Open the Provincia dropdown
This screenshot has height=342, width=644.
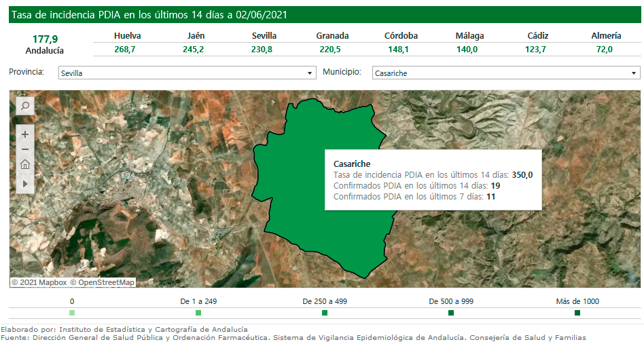(187, 73)
